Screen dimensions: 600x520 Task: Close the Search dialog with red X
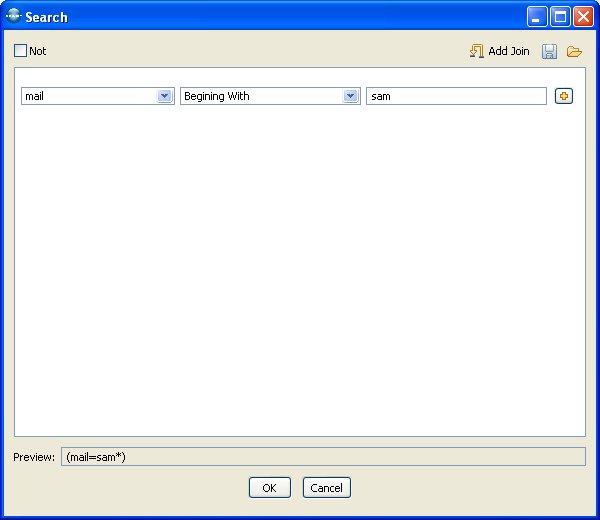click(x=582, y=17)
